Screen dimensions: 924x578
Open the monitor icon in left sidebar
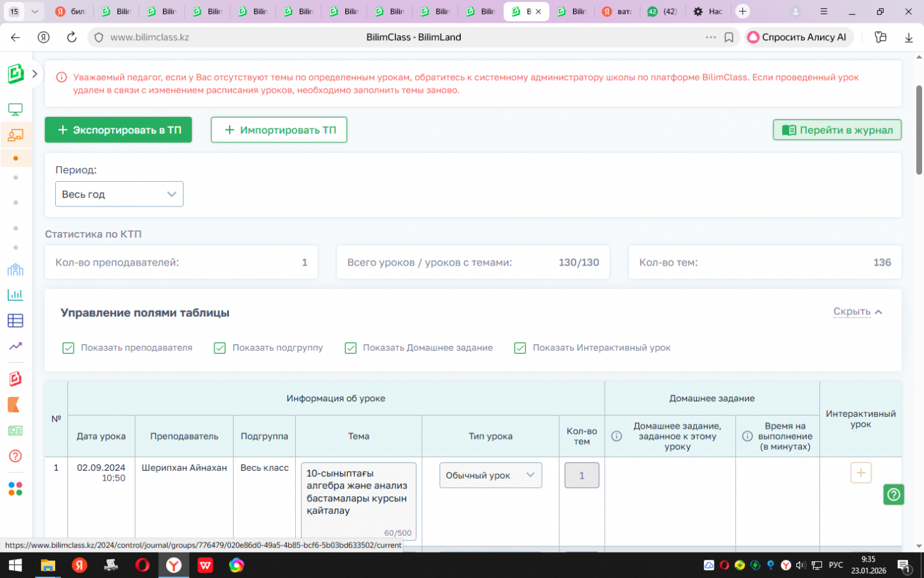click(15, 109)
